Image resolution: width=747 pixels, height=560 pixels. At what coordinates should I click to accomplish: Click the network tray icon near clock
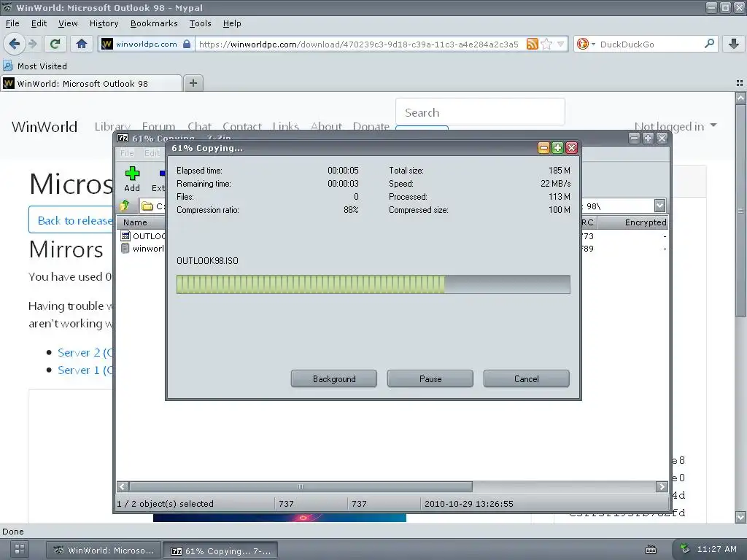point(684,548)
